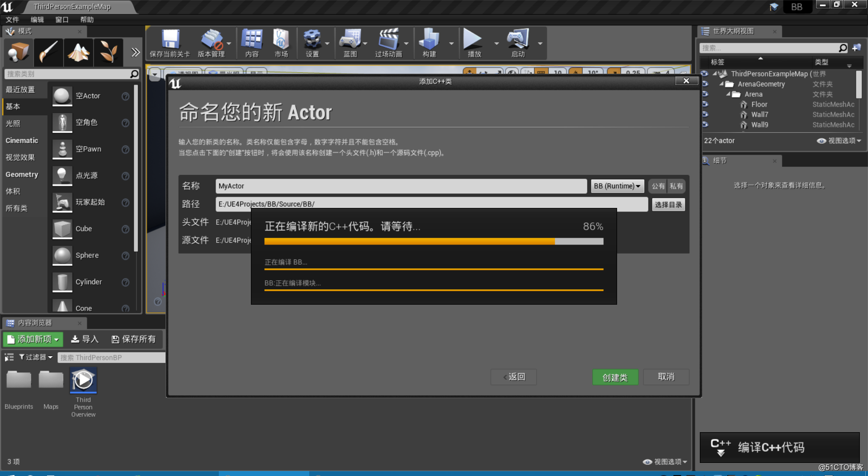Select Public (公有) class type toggle
Screen dimensions: 868x476
[x=658, y=186]
